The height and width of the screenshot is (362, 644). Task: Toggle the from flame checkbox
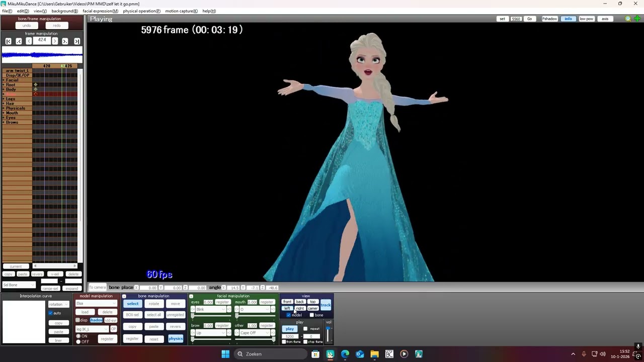(284, 342)
